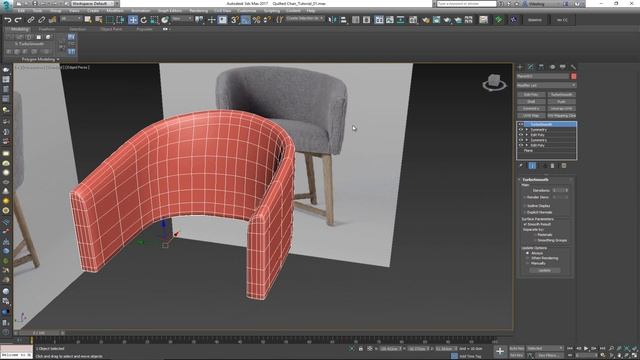Activate the Bind to Space Warp tool

(x=52, y=20)
